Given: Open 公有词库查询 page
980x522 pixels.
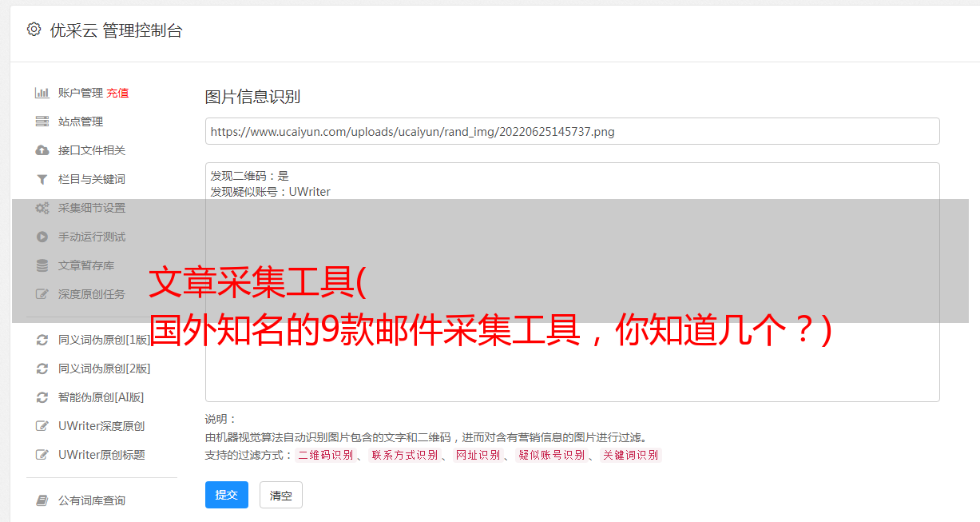Looking at the screenshot, I should (92, 500).
